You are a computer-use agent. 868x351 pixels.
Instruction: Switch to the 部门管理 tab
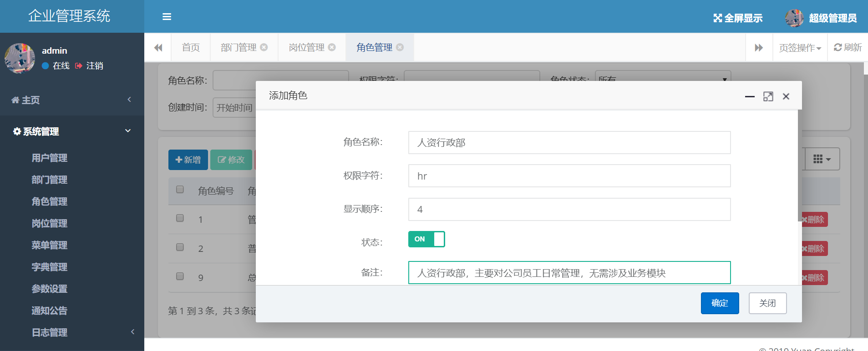[x=239, y=47]
